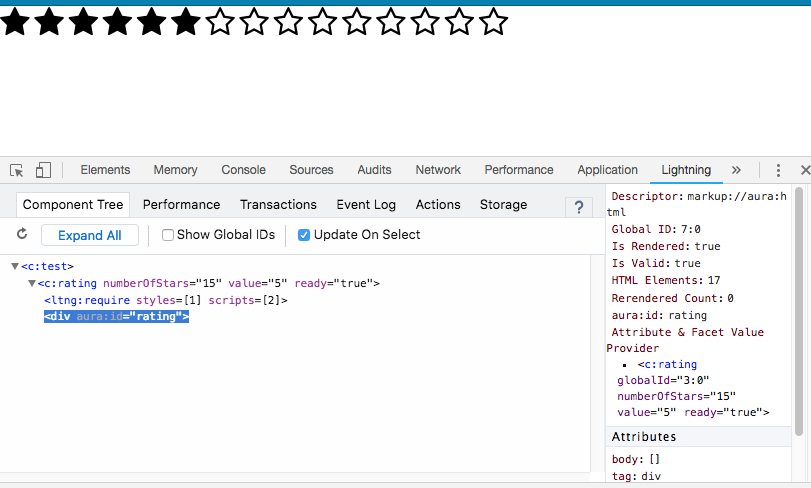Click the HTML Elements: 17 entry
Image resolution: width=811 pixels, height=488 pixels.
point(666,280)
